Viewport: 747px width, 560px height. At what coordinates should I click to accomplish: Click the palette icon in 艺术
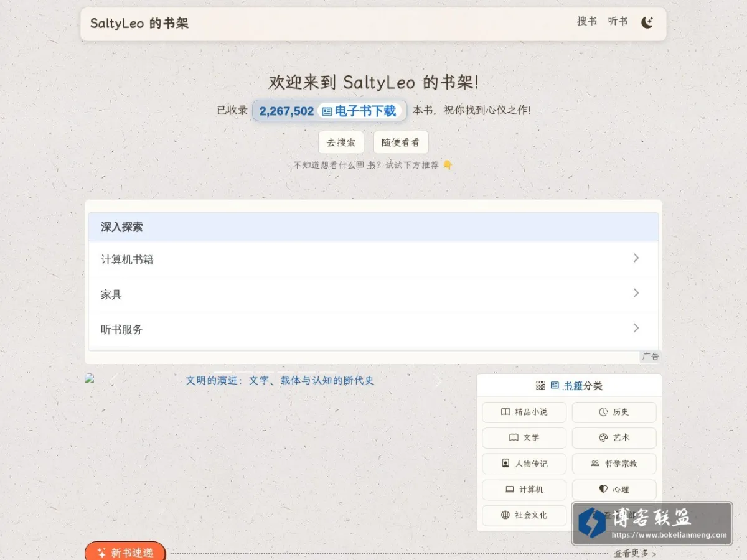coord(603,437)
